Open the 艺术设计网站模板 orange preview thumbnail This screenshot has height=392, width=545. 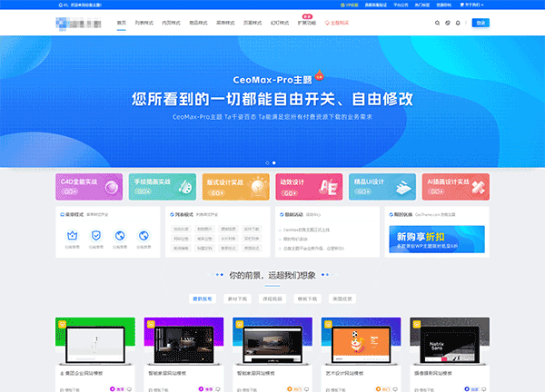pyautogui.click(x=362, y=341)
